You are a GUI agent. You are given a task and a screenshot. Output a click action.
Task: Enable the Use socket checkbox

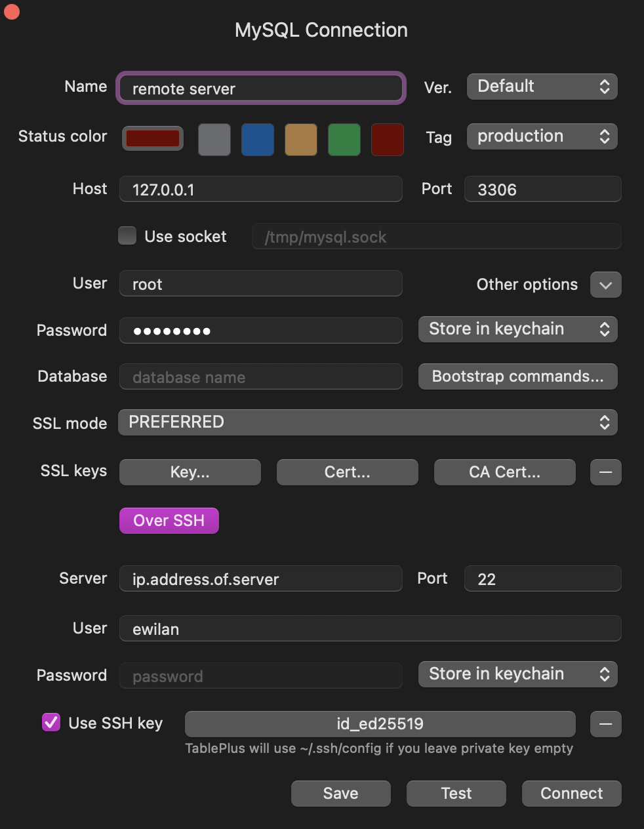click(127, 236)
